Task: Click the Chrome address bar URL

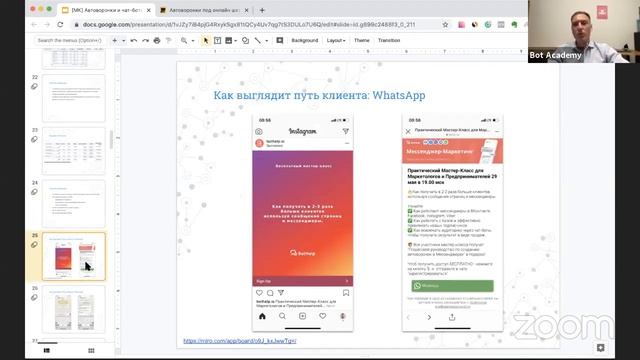Action: click(x=249, y=24)
